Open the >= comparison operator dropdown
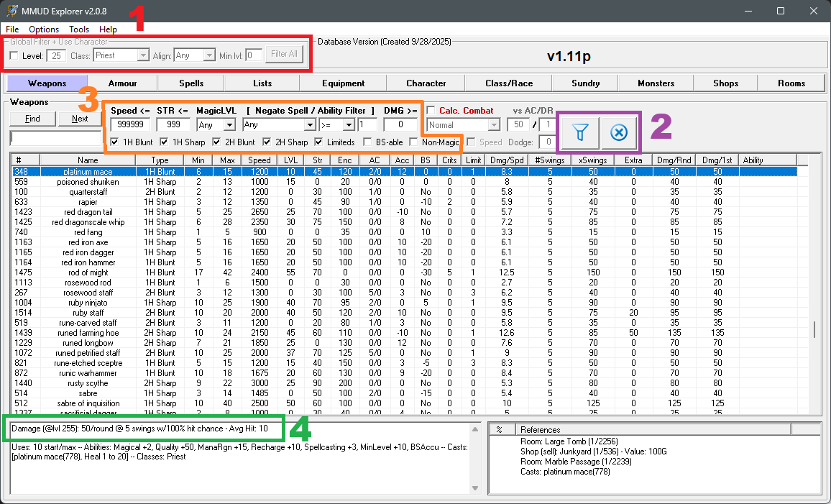 point(349,125)
